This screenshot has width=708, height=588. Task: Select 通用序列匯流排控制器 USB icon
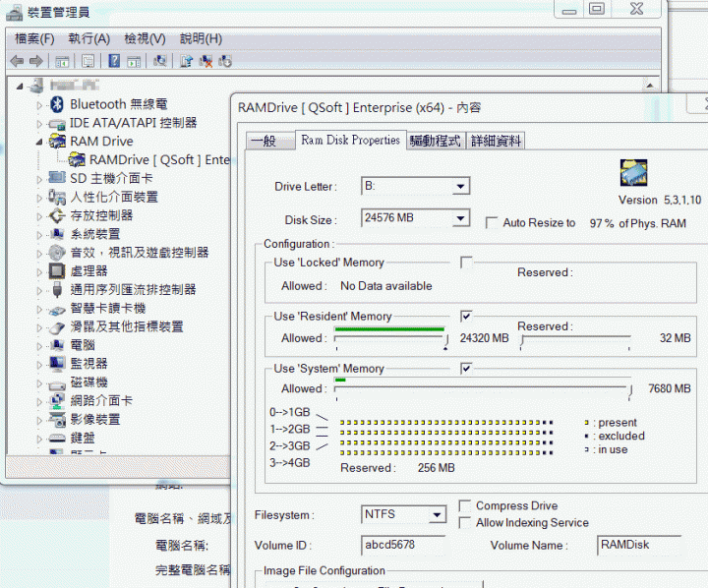click(57, 289)
